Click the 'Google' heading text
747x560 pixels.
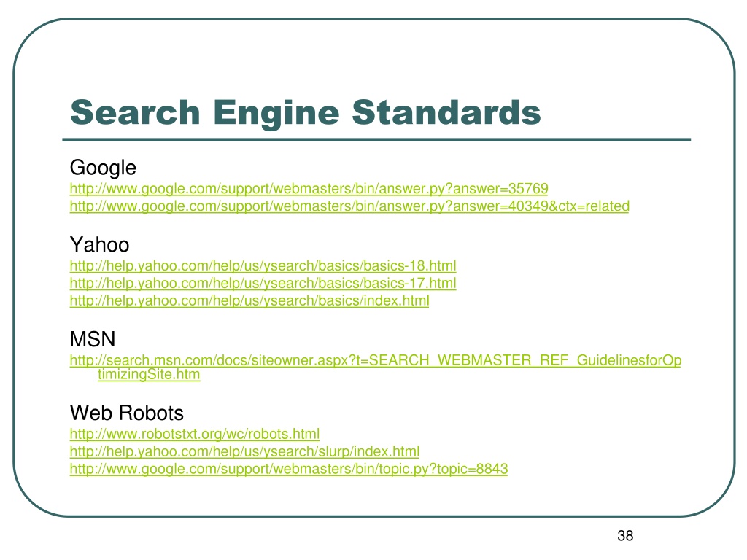(103, 168)
